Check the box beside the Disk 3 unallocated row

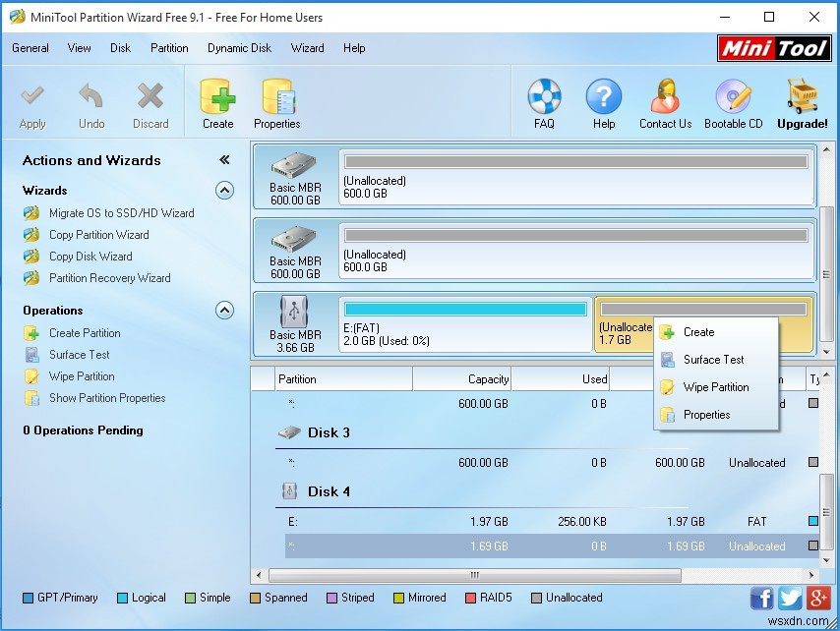813,463
